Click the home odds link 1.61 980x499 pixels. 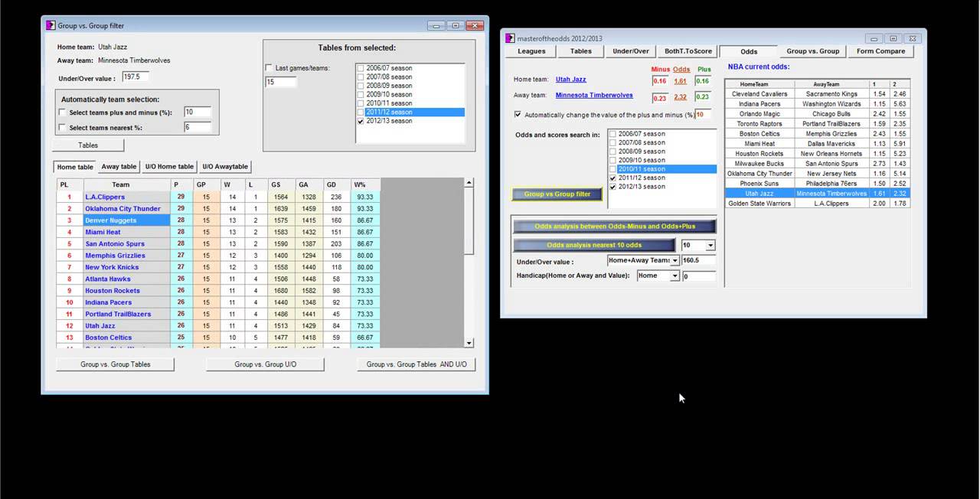click(680, 81)
